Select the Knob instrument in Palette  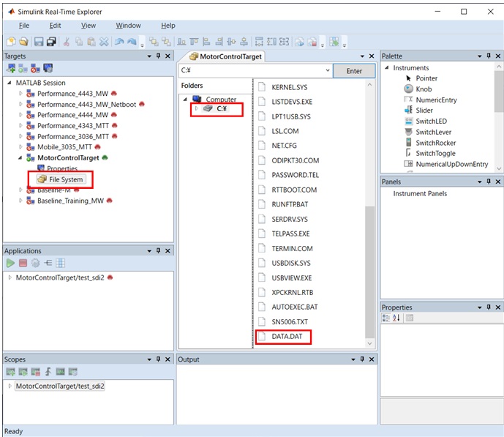point(424,89)
